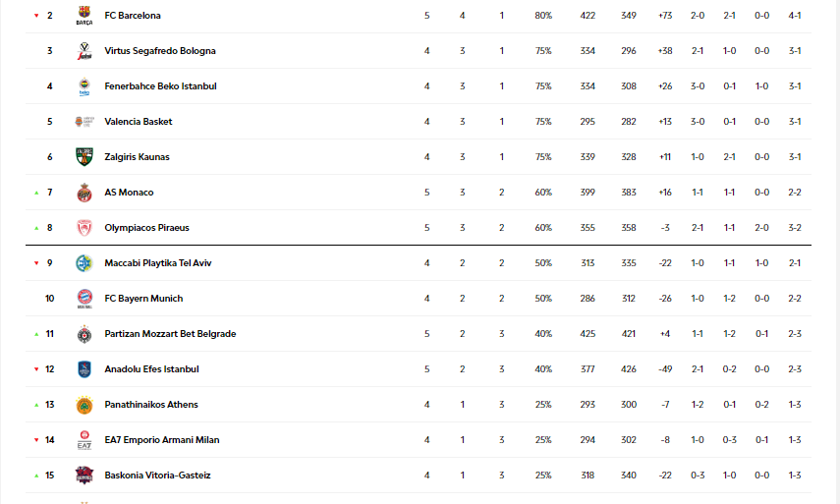Click the EA7 Emporio Armani Milan logo
840x504 pixels.
point(84,440)
